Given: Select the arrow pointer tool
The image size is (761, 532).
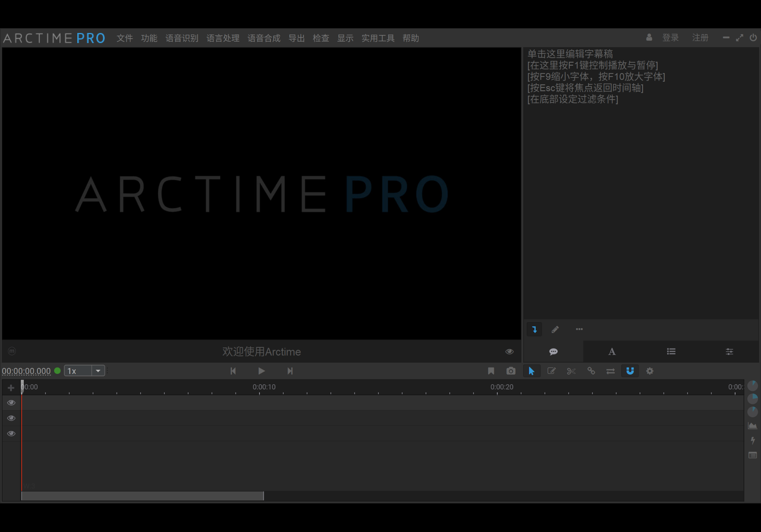Looking at the screenshot, I should tap(531, 371).
